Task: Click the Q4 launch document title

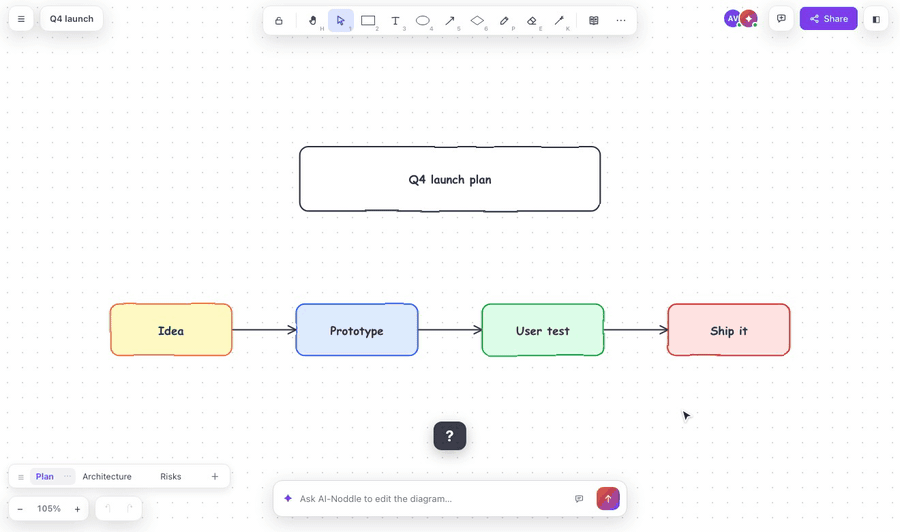Action: [72, 19]
